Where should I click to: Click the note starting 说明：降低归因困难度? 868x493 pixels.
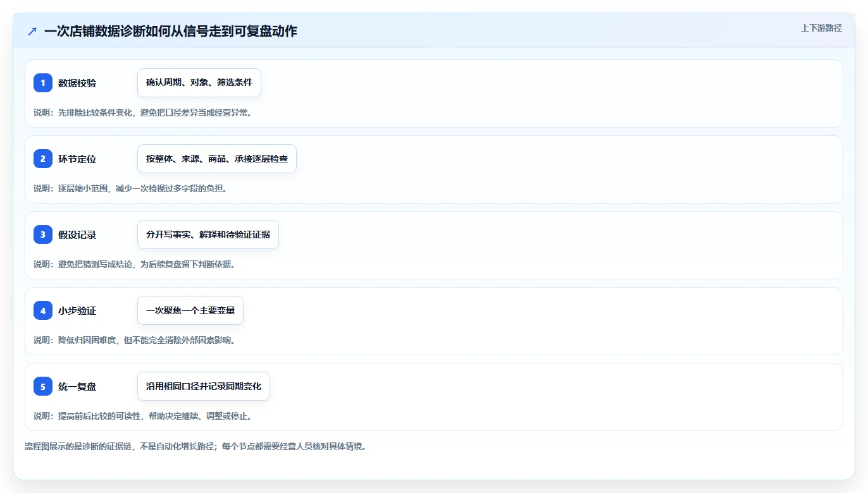pyautogui.click(x=135, y=340)
